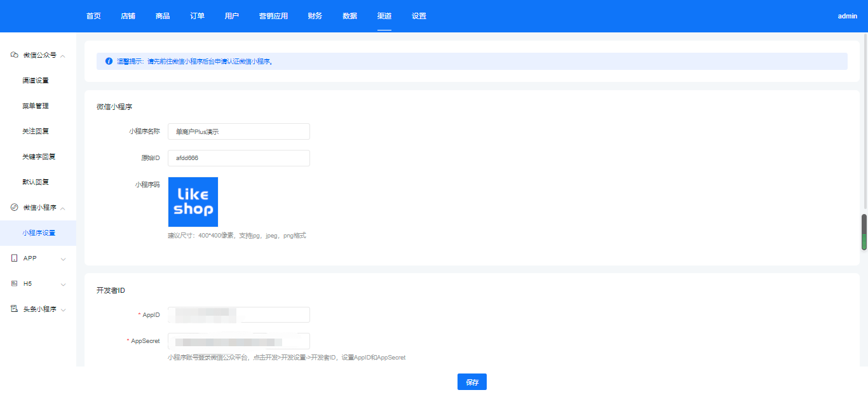This screenshot has width=868, height=397.
Task: Click the APP phone icon in sidebar
Action: tap(15, 259)
